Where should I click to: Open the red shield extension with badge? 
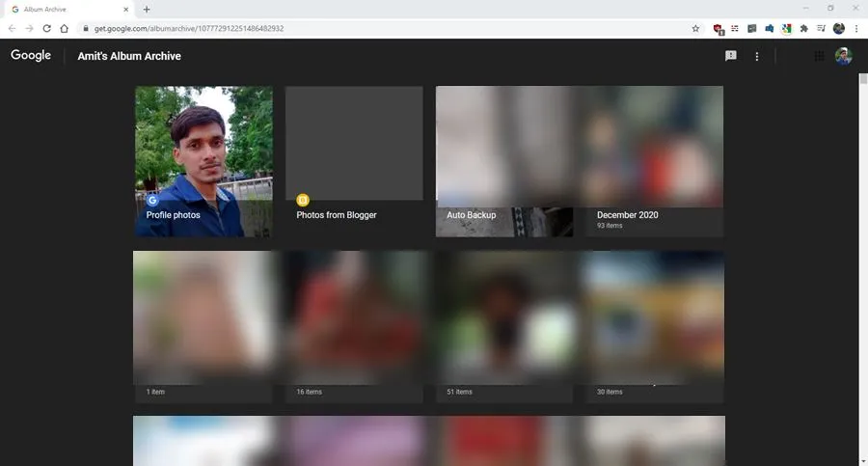pyautogui.click(x=718, y=29)
